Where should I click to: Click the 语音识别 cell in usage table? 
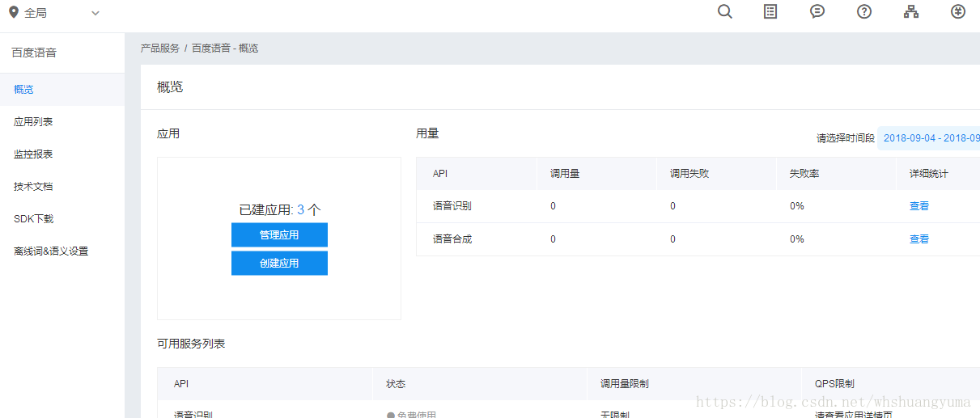pos(452,206)
